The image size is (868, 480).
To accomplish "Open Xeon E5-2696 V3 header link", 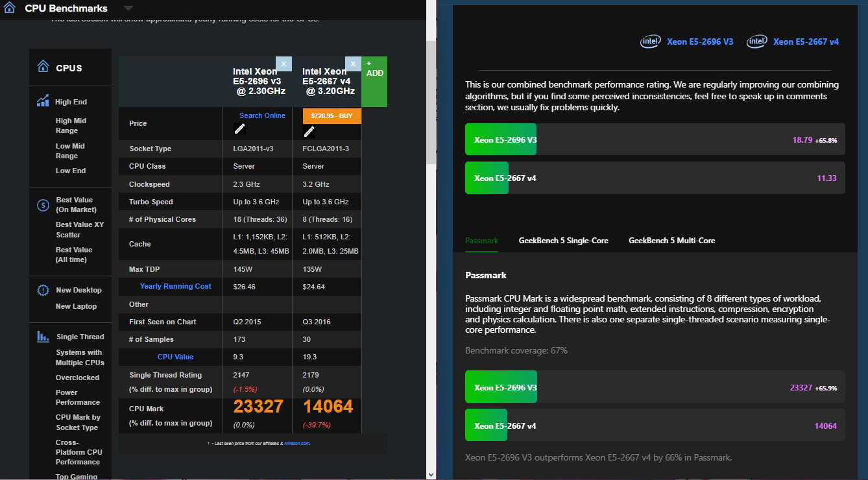I will point(700,42).
